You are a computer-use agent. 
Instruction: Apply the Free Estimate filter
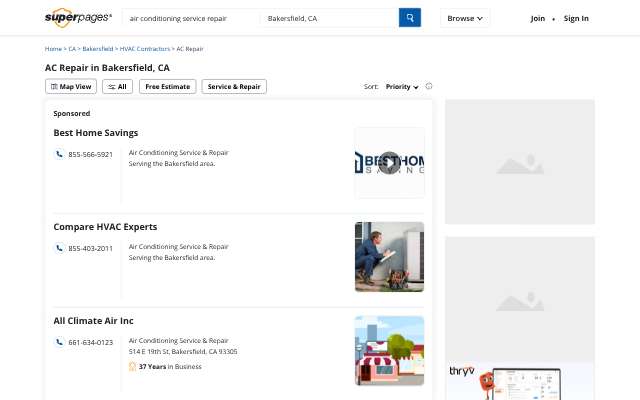[x=168, y=87]
